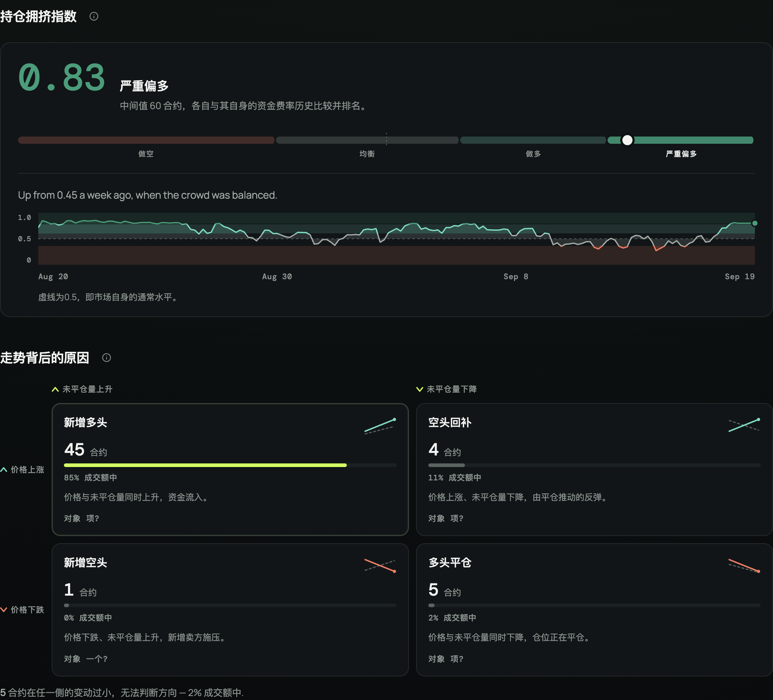Open the 空头回补 card

(x=594, y=470)
